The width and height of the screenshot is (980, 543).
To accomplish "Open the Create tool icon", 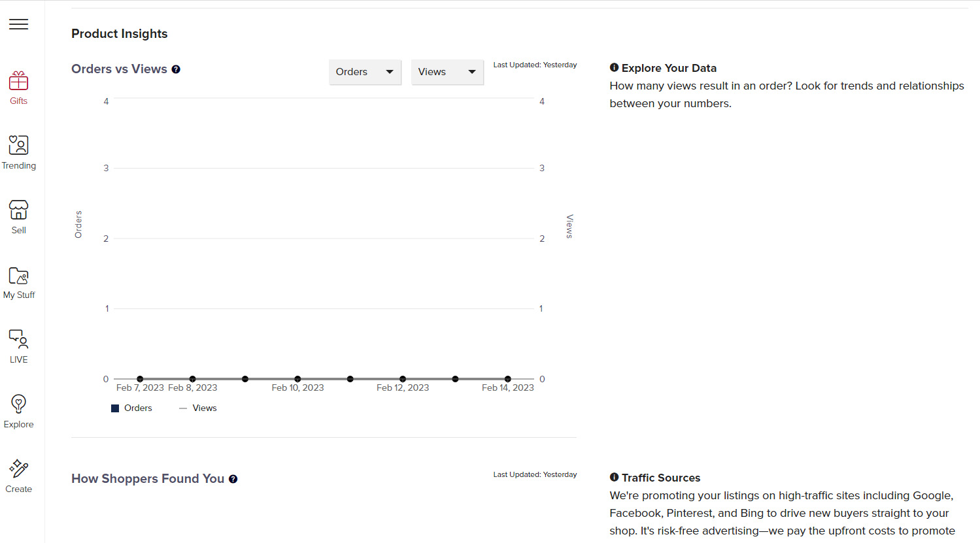I will (18, 469).
